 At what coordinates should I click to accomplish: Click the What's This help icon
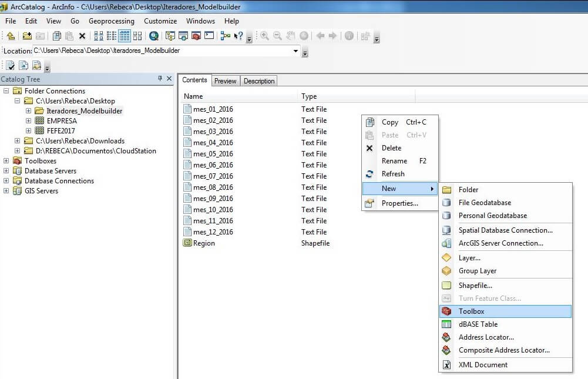pos(238,36)
